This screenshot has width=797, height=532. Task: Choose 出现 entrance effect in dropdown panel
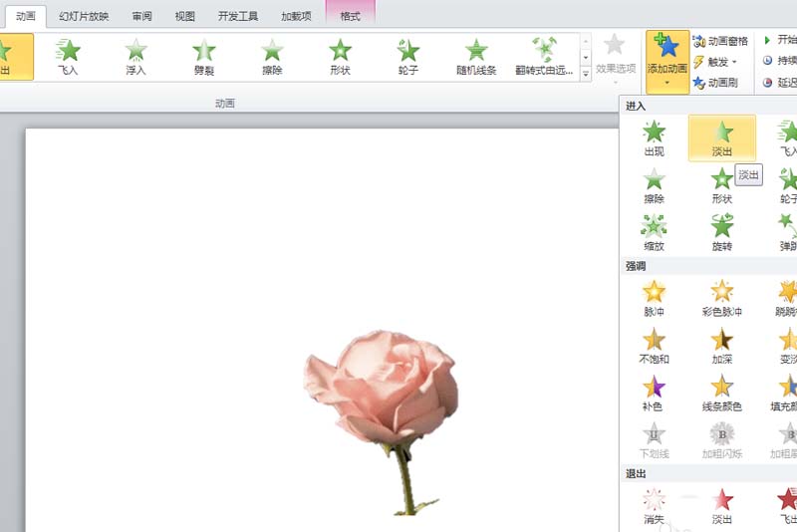point(655,138)
